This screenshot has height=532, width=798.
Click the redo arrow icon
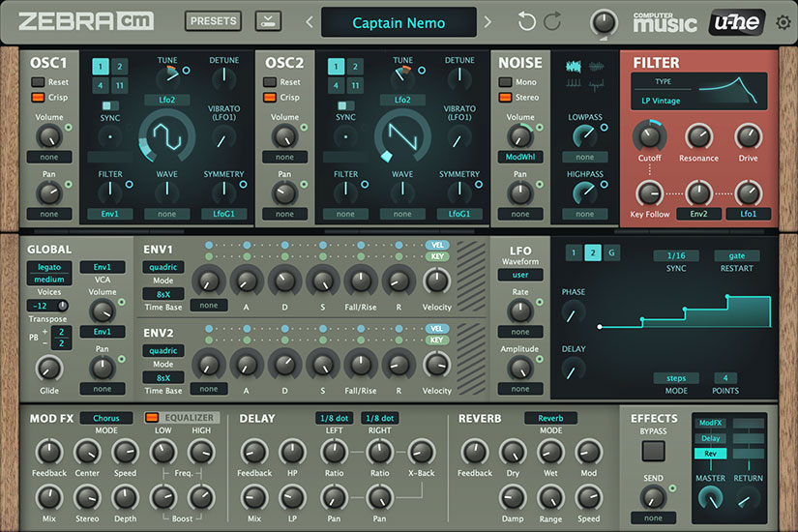point(552,22)
